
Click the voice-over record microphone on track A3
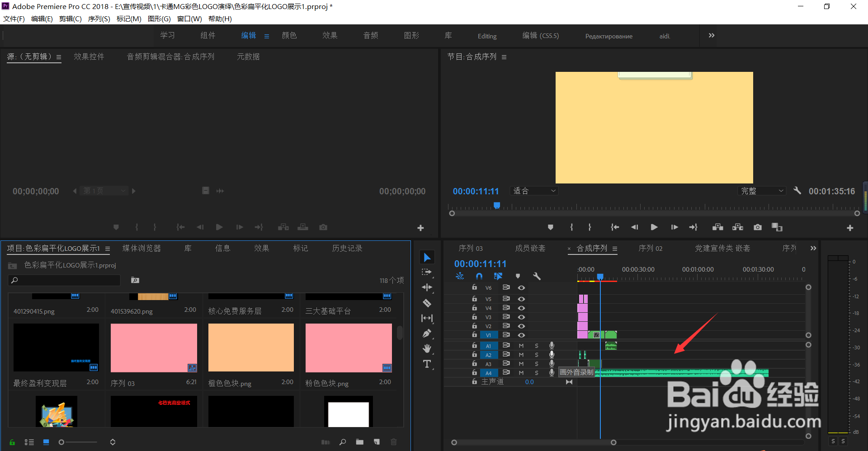pyautogui.click(x=551, y=363)
